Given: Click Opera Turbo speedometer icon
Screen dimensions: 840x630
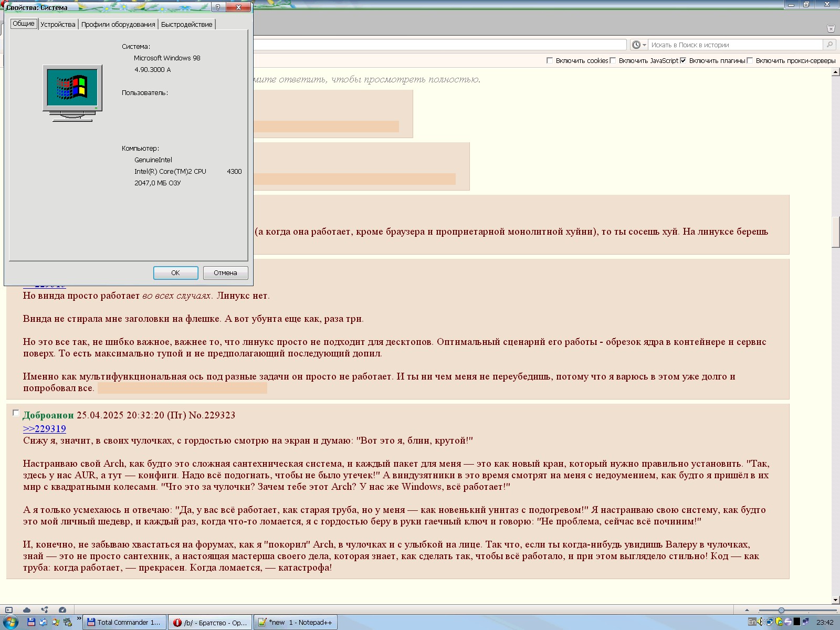Looking at the screenshot, I should pyautogui.click(x=62, y=610).
